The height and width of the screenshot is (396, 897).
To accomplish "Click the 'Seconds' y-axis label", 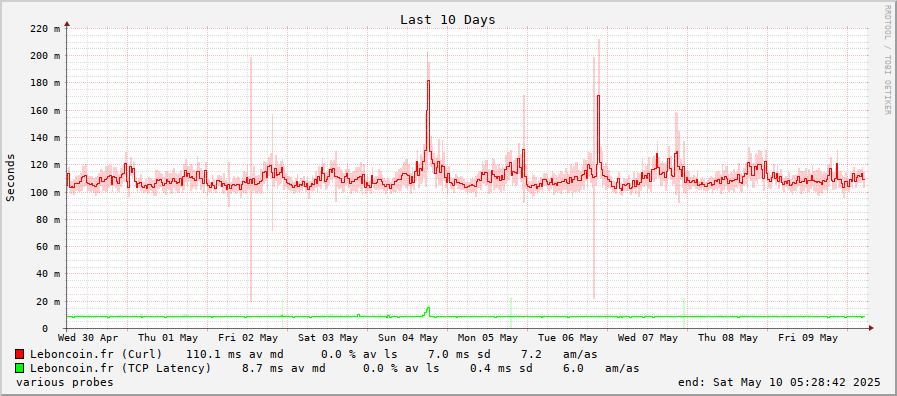I will click(x=10, y=177).
